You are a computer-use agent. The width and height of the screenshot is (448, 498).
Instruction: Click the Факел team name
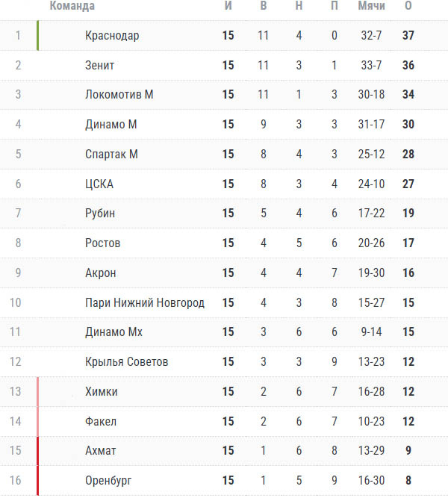[101, 421]
